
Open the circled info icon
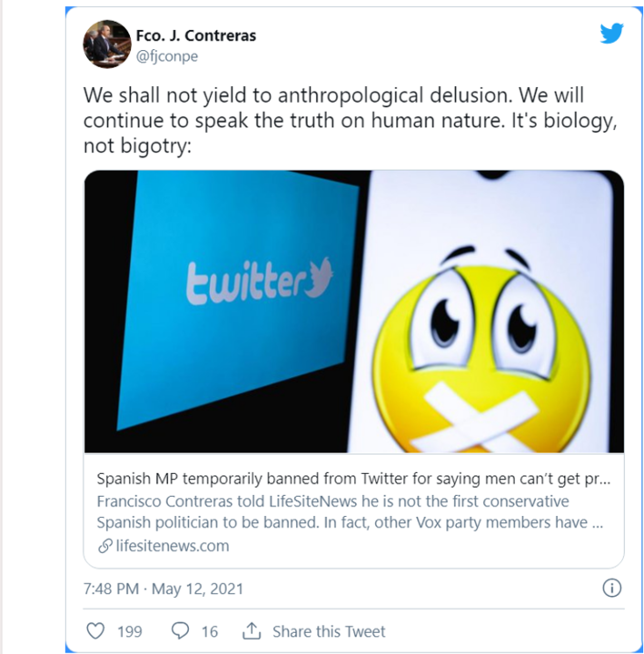[x=612, y=588]
